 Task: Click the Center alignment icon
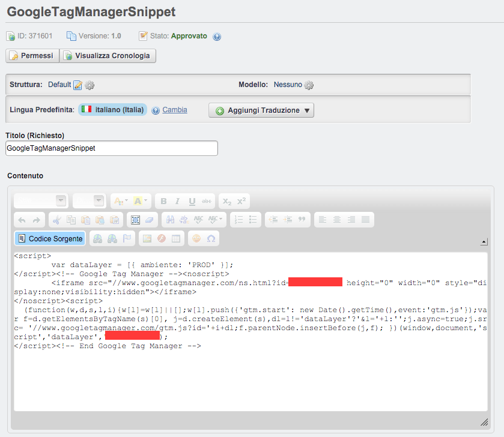pyautogui.click(x=337, y=220)
